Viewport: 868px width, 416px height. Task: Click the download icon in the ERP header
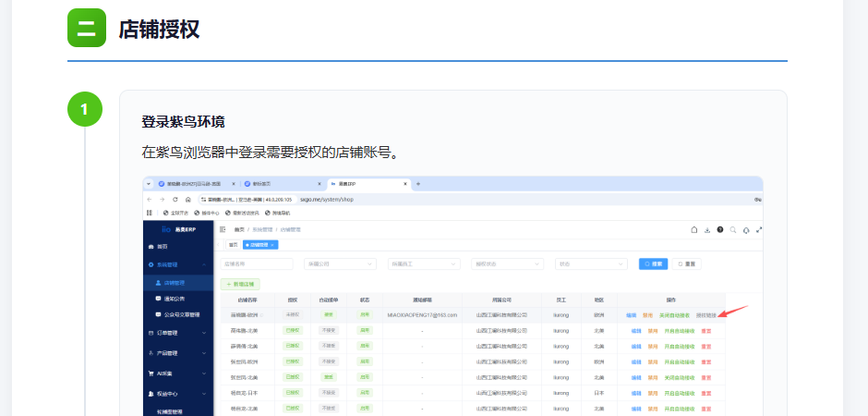707,230
